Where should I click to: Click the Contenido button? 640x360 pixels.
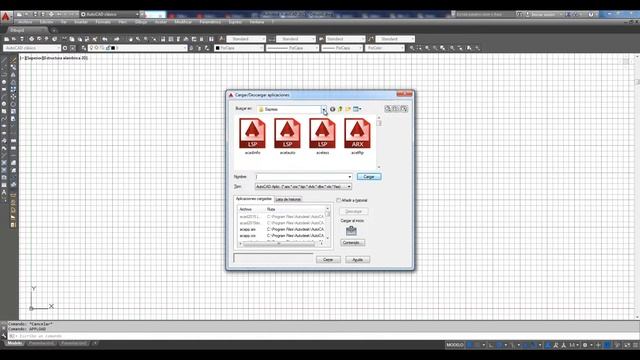click(x=352, y=243)
